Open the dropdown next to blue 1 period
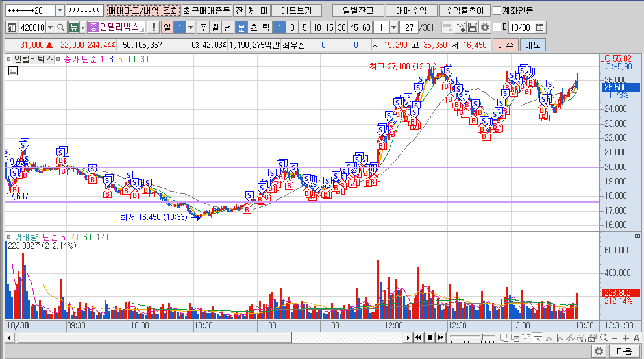 191,27
